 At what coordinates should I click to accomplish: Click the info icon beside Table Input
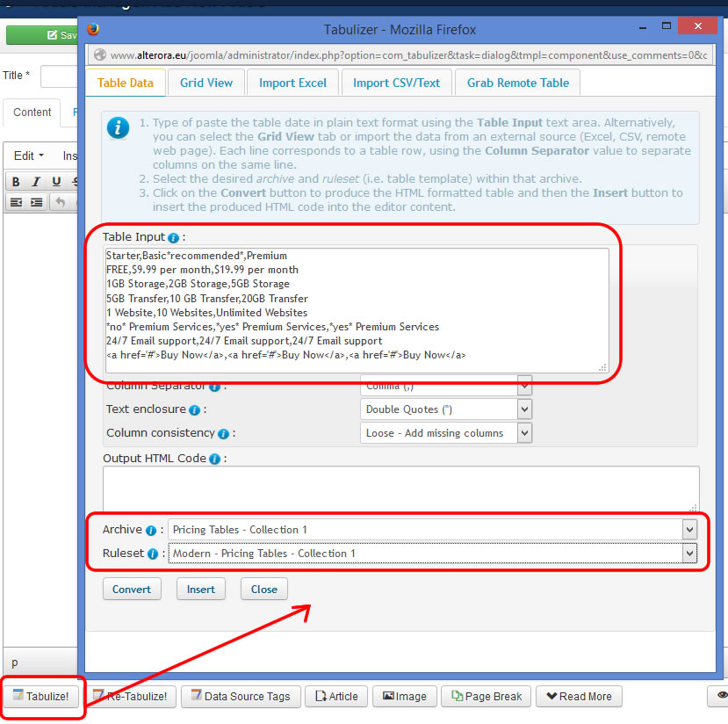coord(173,238)
